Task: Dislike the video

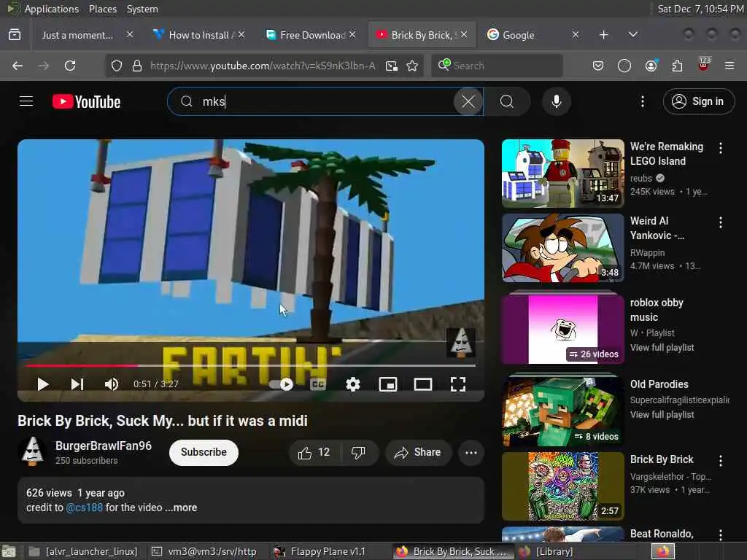Action: click(359, 452)
